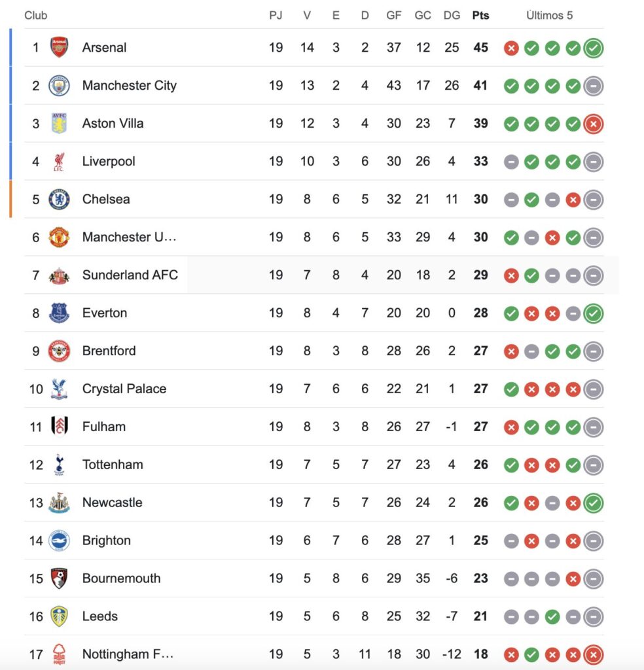Click the Pts column header
This screenshot has width=644, height=670.
480,15
